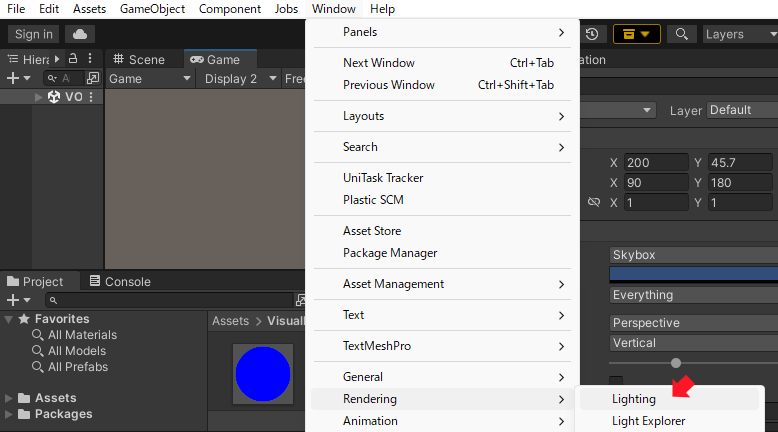
Task: Open the Assets menu
Action: (x=89, y=9)
